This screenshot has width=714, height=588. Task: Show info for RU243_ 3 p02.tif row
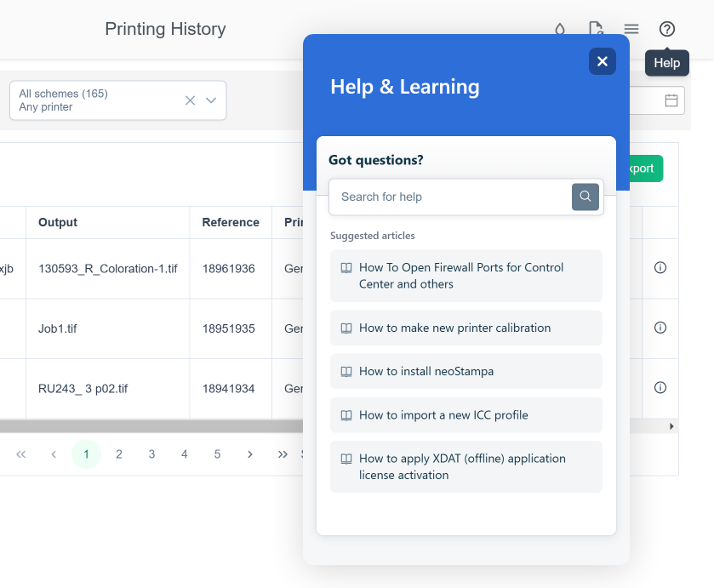660,387
